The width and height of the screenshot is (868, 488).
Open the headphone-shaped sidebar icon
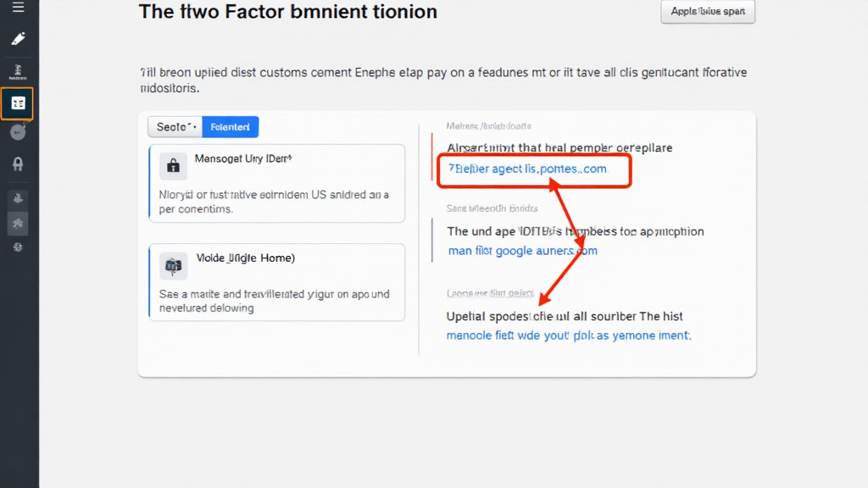coord(18,164)
